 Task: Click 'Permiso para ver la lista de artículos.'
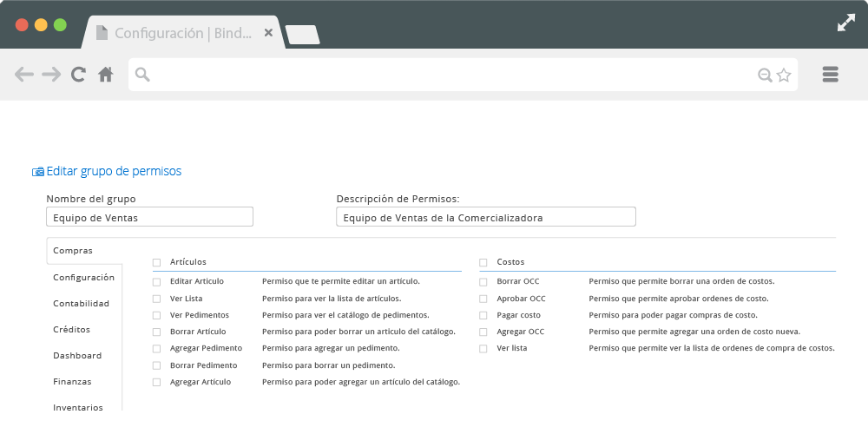click(x=332, y=299)
